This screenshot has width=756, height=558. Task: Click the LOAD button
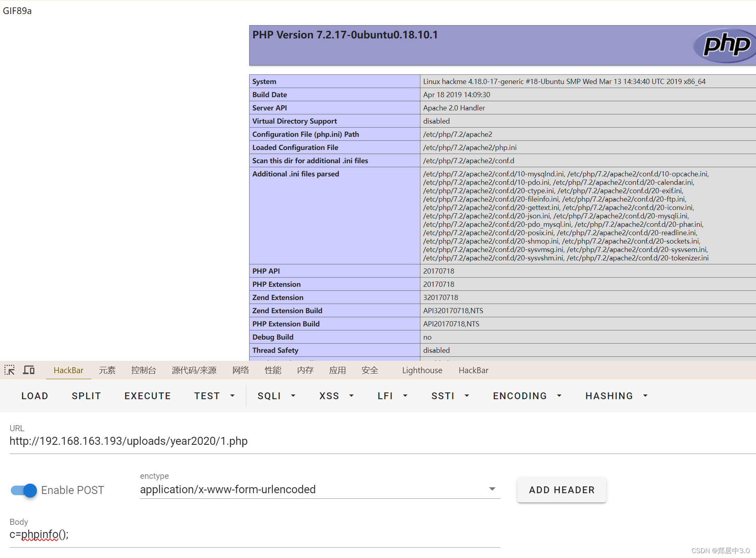click(x=35, y=396)
